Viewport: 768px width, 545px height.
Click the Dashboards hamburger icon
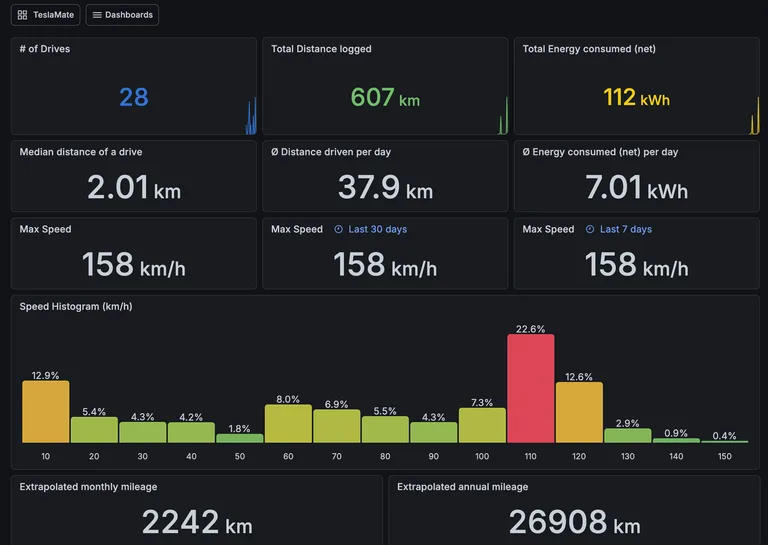tap(97, 15)
